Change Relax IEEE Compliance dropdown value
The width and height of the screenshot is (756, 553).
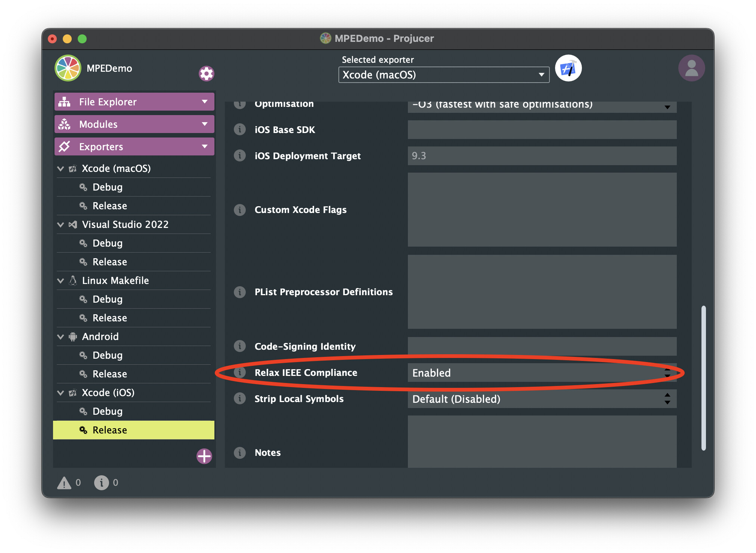(x=542, y=373)
